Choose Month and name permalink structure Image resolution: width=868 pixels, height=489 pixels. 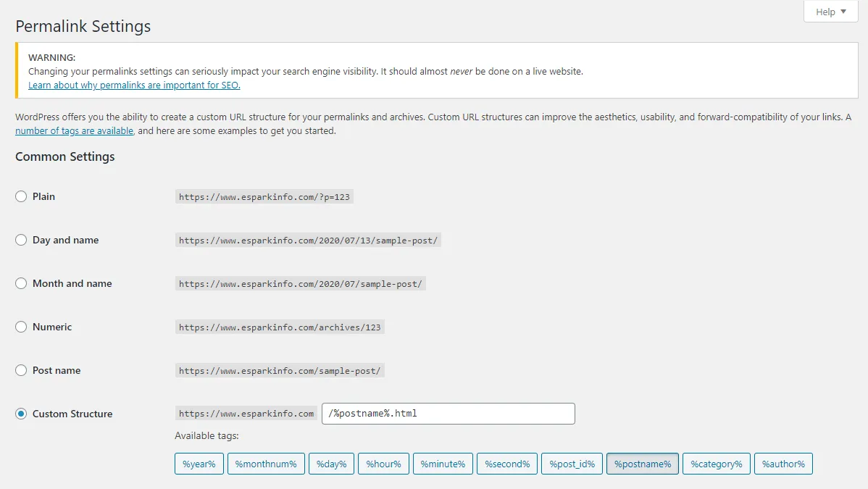pos(22,283)
